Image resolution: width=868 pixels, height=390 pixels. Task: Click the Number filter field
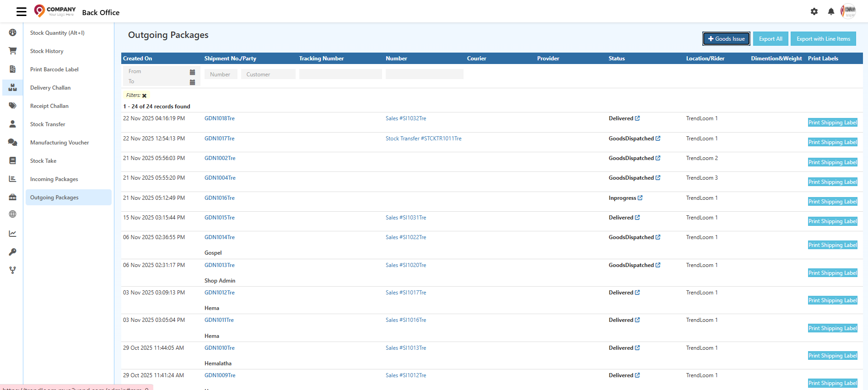(221, 74)
